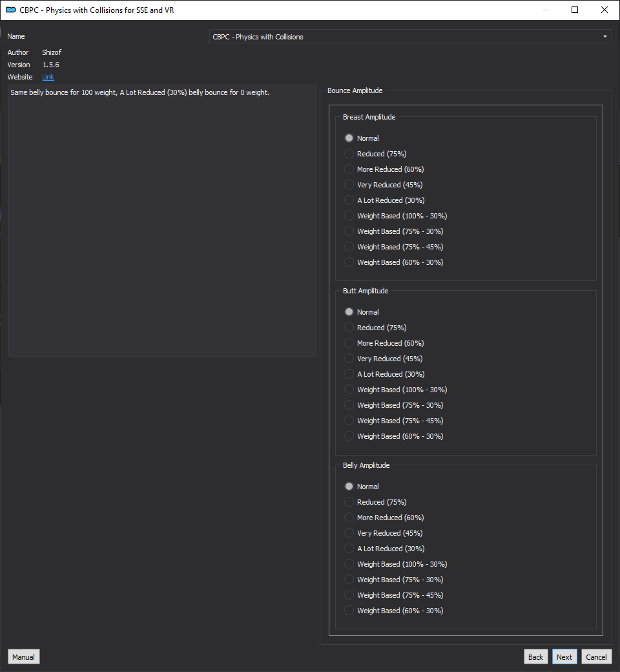The image size is (620, 672).
Task: Open the Website Link
Action: tap(48, 77)
